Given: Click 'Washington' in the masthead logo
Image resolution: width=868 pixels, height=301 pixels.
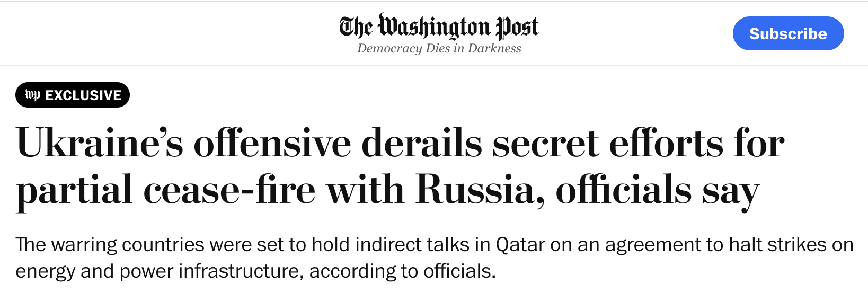Looking at the screenshot, I should tap(434, 26).
